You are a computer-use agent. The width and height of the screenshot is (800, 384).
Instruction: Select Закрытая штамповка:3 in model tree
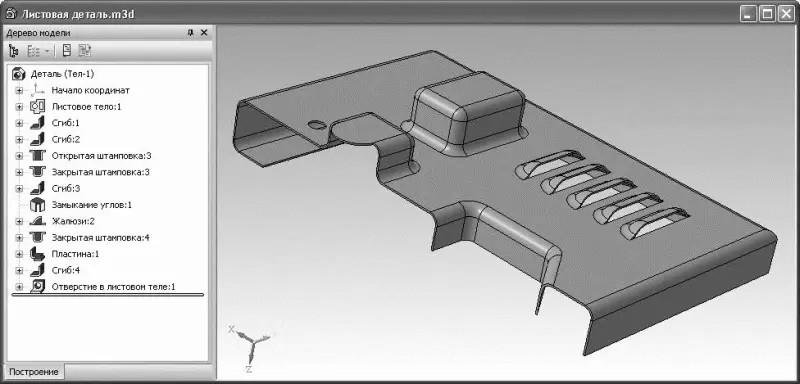[x=101, y=172]
